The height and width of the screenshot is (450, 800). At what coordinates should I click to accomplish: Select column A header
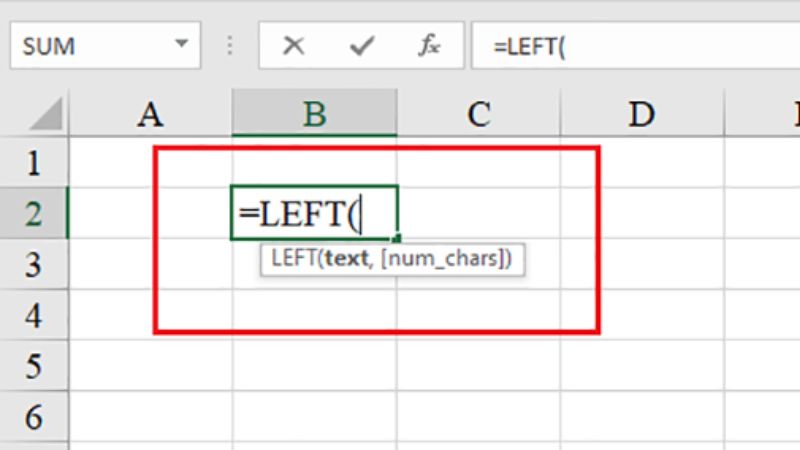click(x=150, y=115)
